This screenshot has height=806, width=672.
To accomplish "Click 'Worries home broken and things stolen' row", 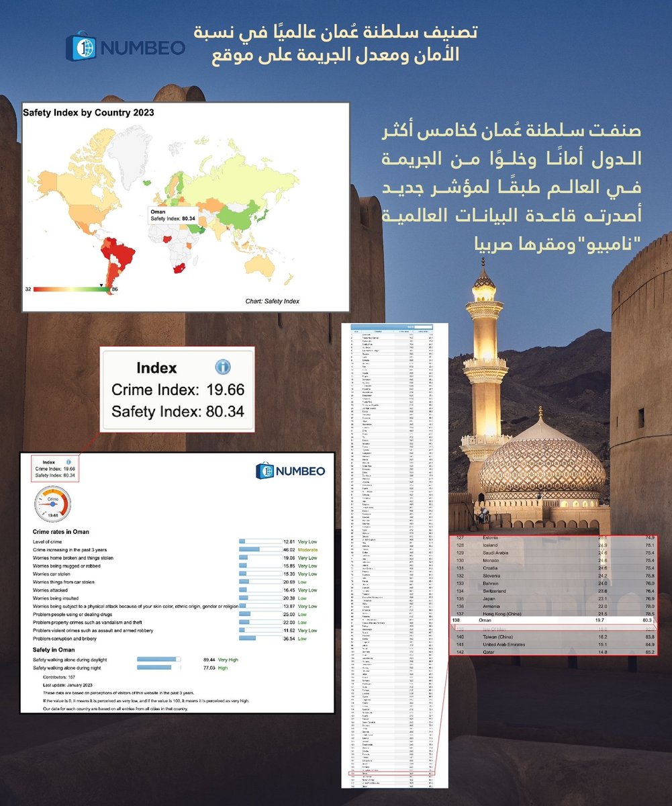I will tap(175, 557).
